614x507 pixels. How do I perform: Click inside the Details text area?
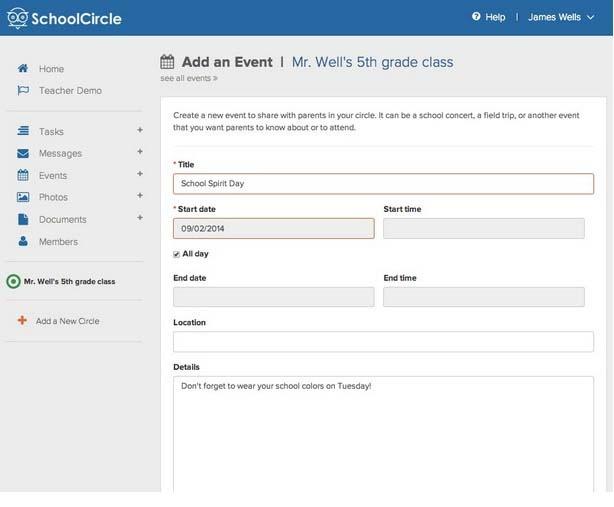pyautogui.click(x=383, y=434)
